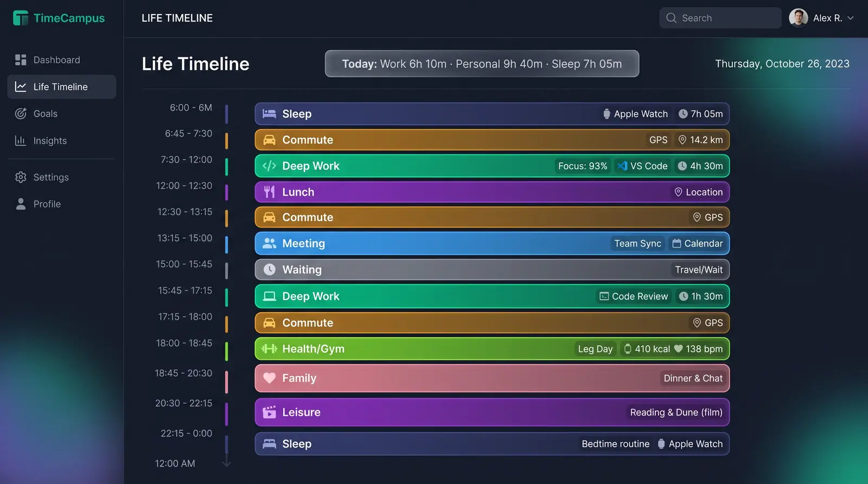Screen dimensions: 868x484
Task: Click the fork and knife Lunch icon
Action: [x=269, y=192]
